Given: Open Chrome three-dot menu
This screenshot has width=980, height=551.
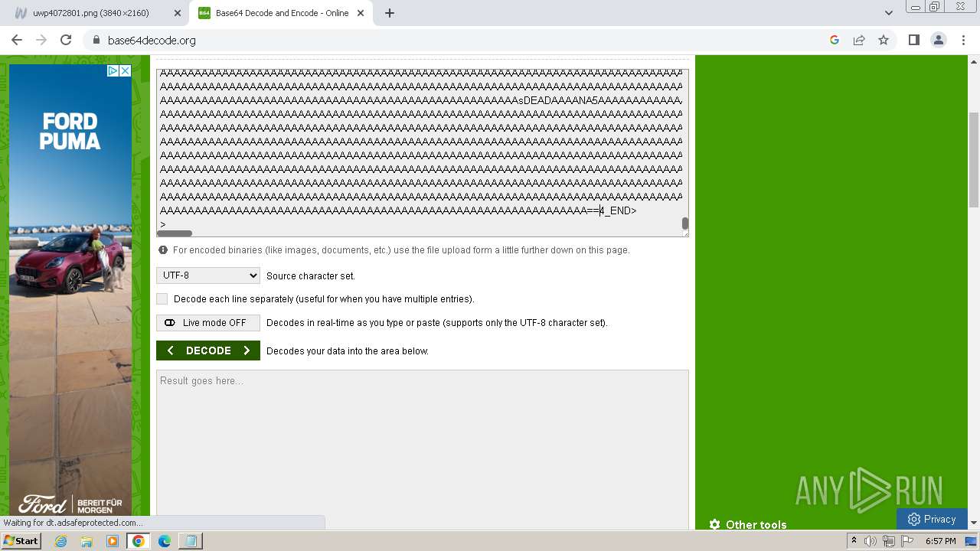Looking at the screenshot, I should click(963, 40).
